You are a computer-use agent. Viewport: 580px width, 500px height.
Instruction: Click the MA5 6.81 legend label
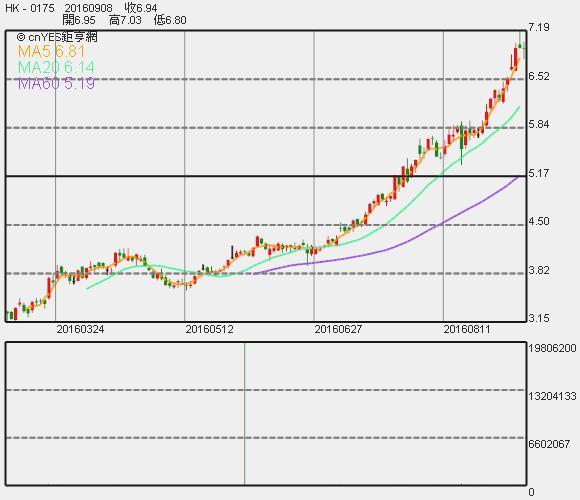tap(51, 51)
